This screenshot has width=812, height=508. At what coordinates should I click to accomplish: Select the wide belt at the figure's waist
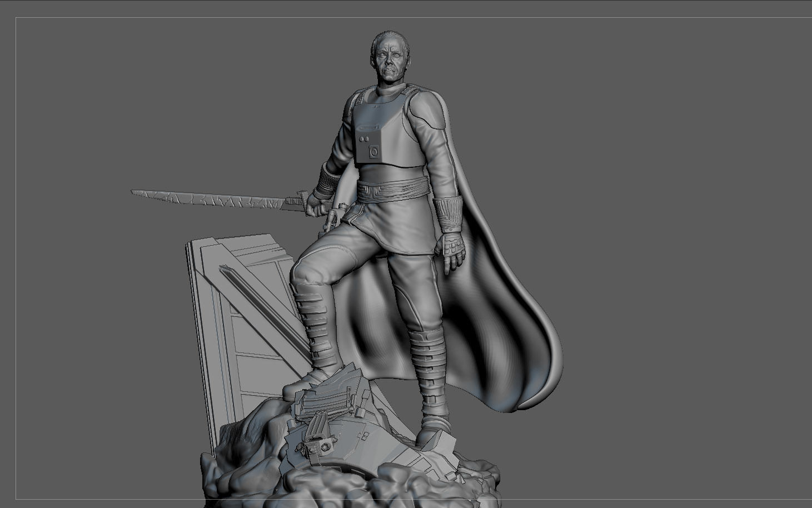[393, 191]
